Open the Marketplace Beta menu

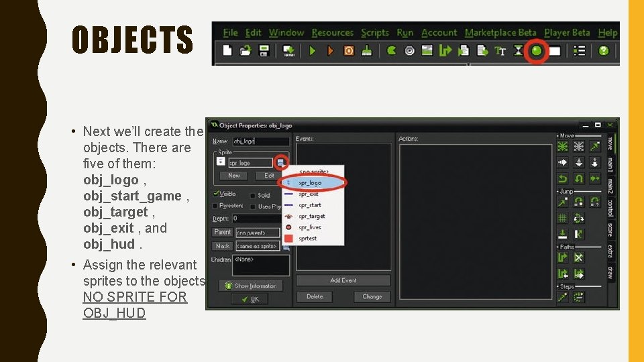click(500, 32)
